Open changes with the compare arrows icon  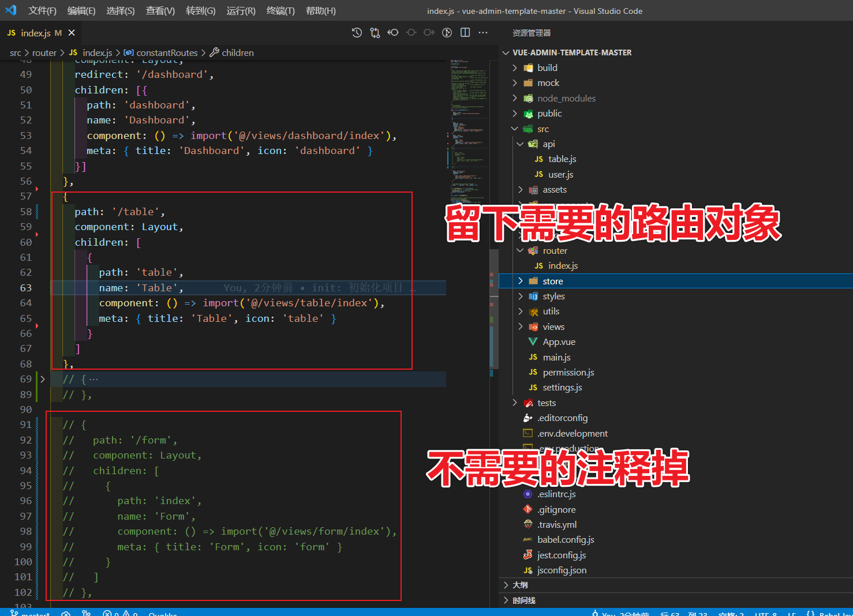[375, 33]
